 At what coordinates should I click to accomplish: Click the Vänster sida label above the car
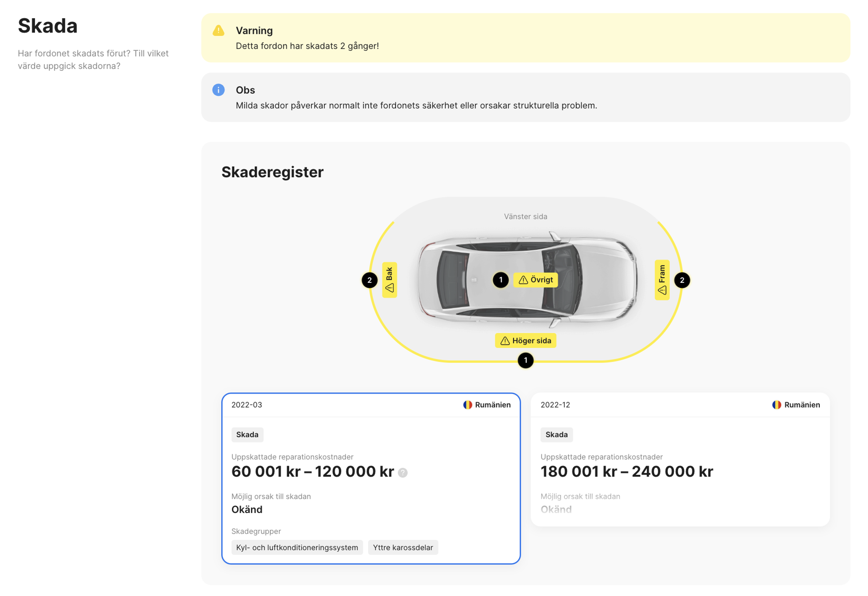[526, 217]
